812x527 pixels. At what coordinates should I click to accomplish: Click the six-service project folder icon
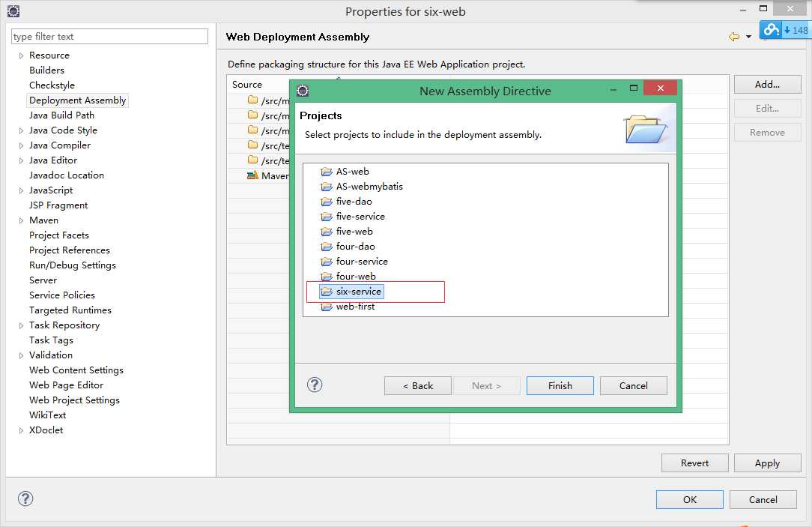327,292
